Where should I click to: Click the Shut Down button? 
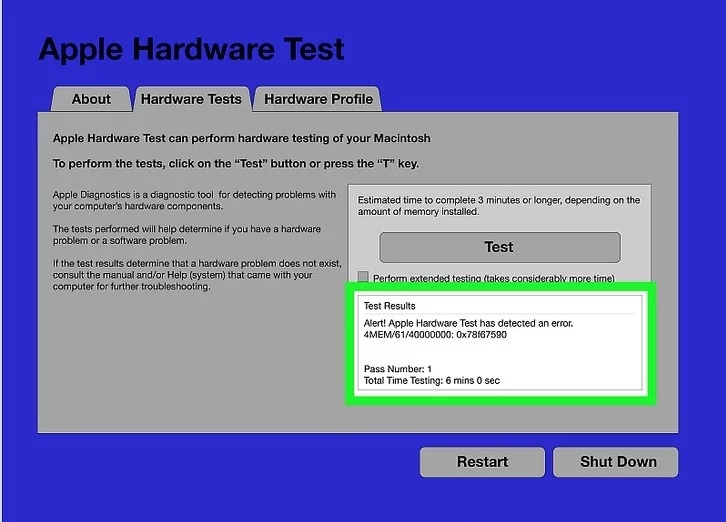615,462
